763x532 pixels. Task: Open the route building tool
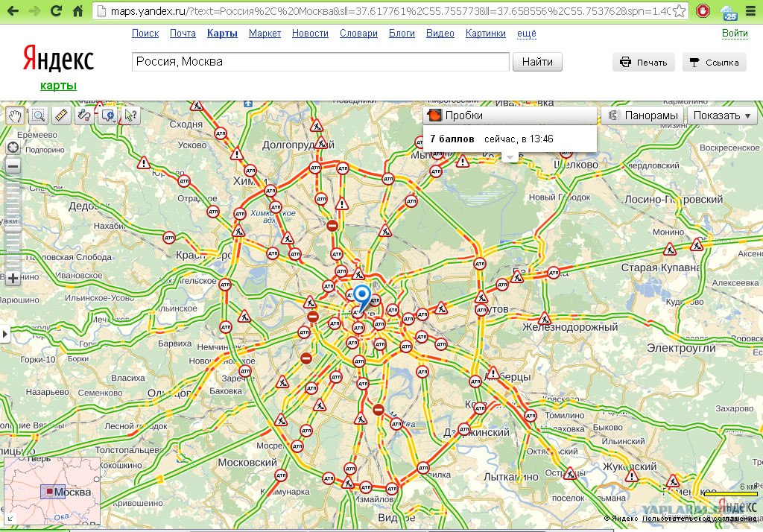[85, 115]
